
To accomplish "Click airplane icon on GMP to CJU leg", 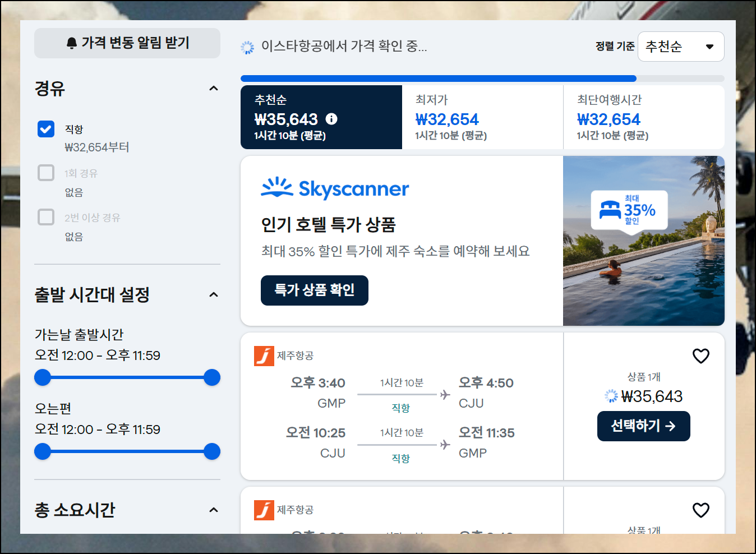I will tap(445, 394).
